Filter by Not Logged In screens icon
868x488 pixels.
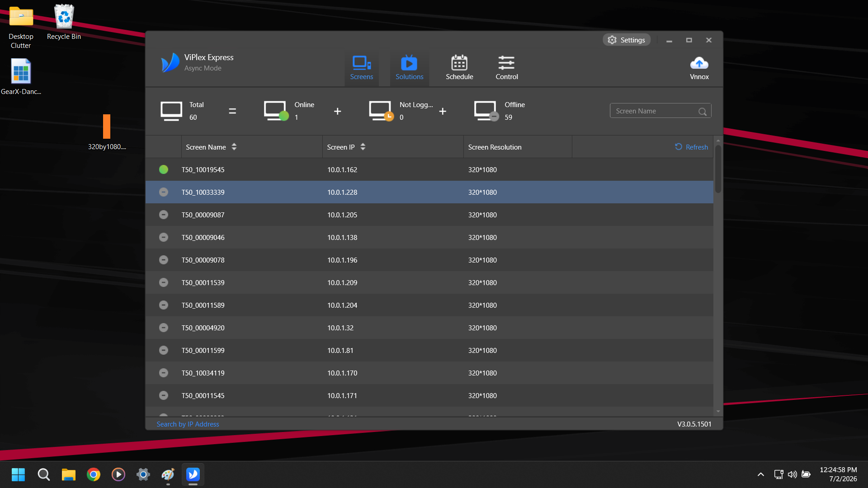pyautogui.click(x=381, y=111)
